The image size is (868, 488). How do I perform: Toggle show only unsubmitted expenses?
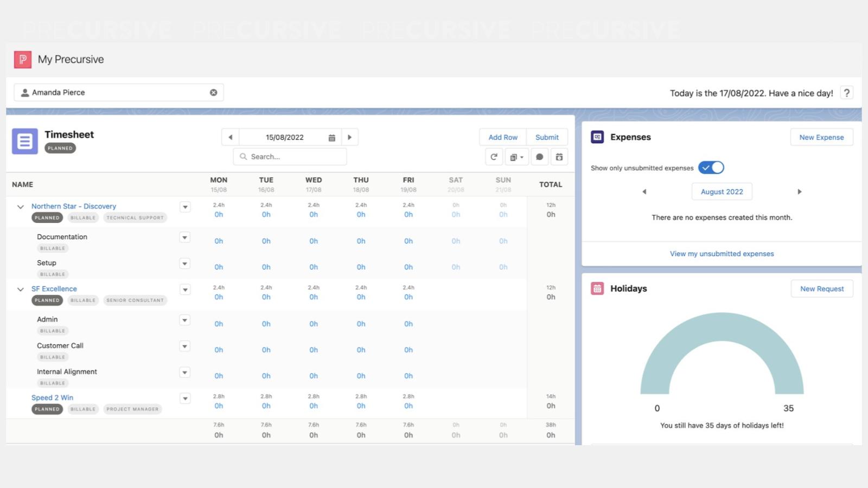[x=711, y=168]
